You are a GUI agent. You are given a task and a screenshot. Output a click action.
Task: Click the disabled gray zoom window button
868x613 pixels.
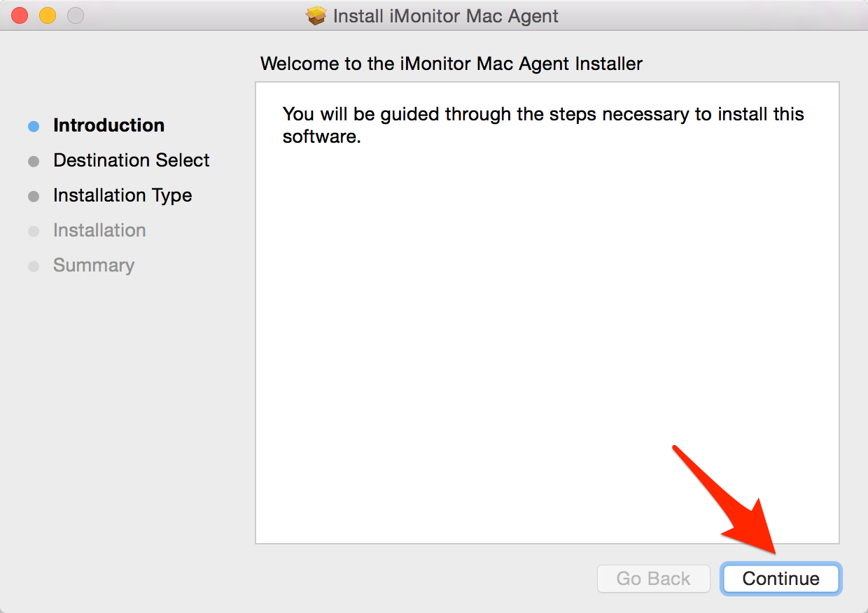[x=75, y=15]
